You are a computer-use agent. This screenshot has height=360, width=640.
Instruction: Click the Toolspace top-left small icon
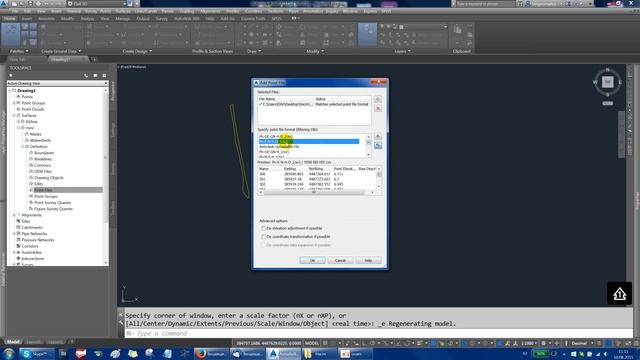click(x=11, y=76)
